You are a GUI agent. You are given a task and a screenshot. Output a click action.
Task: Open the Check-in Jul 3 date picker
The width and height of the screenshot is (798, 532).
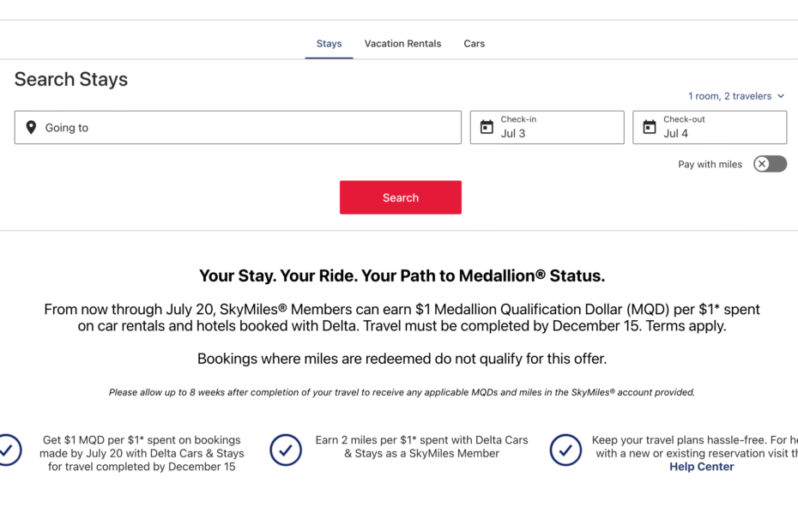point(547,127)
